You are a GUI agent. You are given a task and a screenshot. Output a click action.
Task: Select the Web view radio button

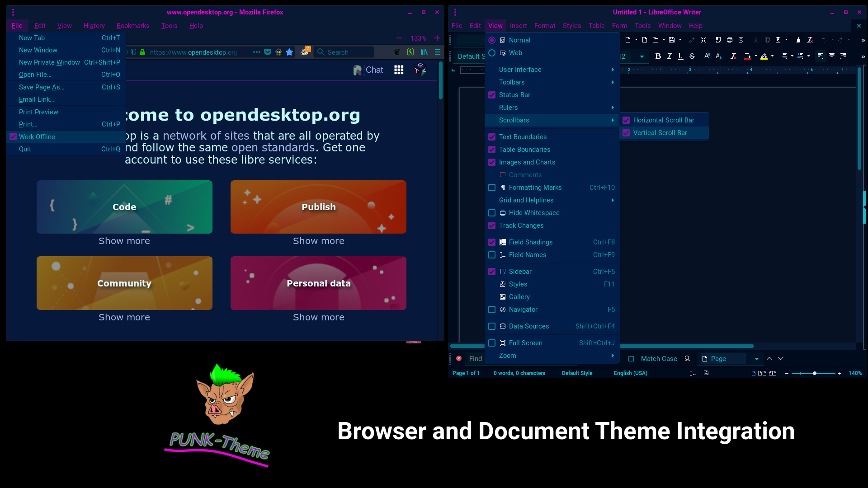pyautogui.click(x=492, y=53)
